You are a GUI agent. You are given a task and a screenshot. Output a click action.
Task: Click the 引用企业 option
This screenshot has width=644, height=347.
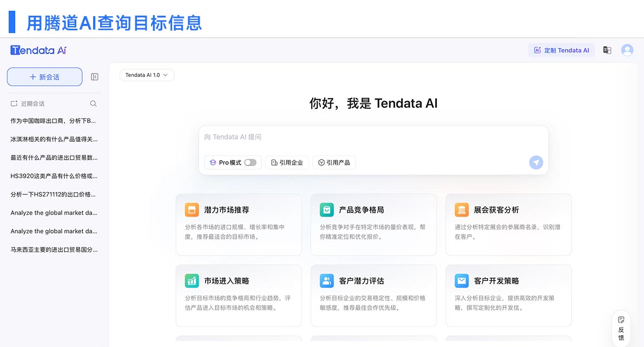[287, 162]
